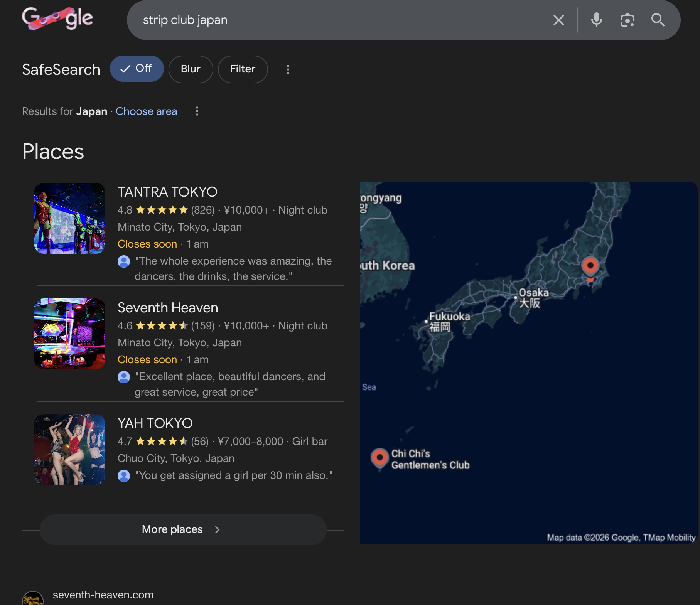Image resolution: width=700 pixels, height=605 pixels.
Task: View the Seventh Heaven photo thumbnail
Action: (x=70, y=334)
